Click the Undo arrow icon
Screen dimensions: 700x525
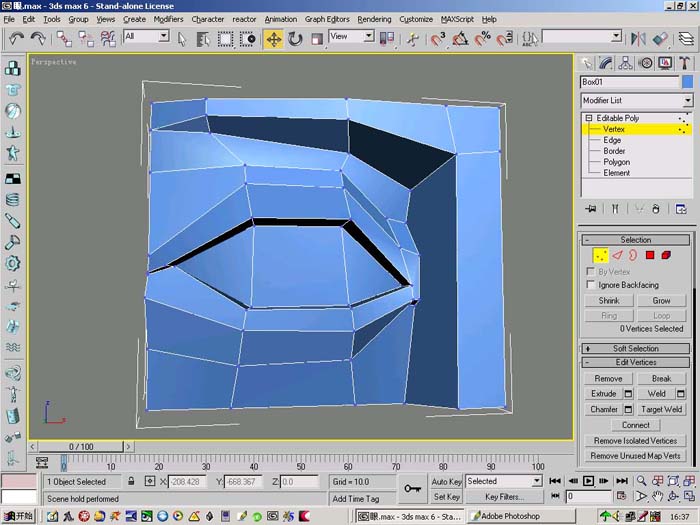[17, 38]
